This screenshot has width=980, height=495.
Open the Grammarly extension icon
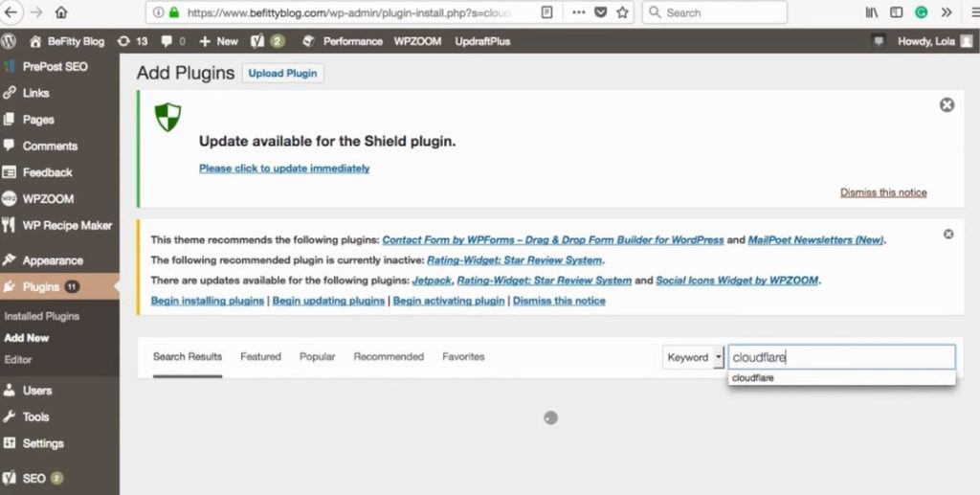click(x=921, y=12)
